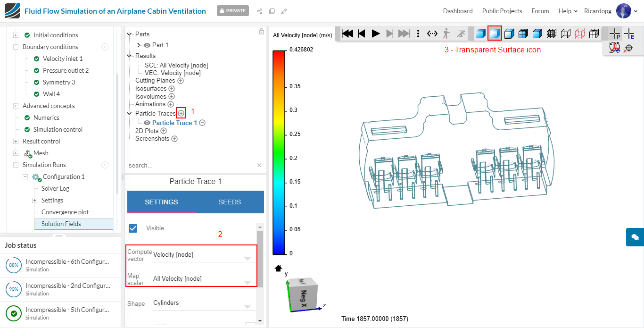
Task: Select the red dotted wireframe mode
Action: (x=580, y=34)
